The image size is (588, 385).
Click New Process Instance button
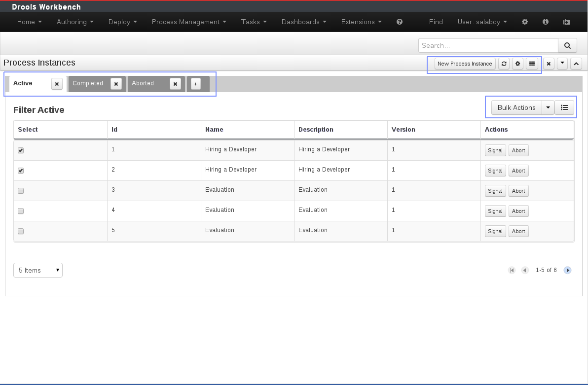pos(465,64)
